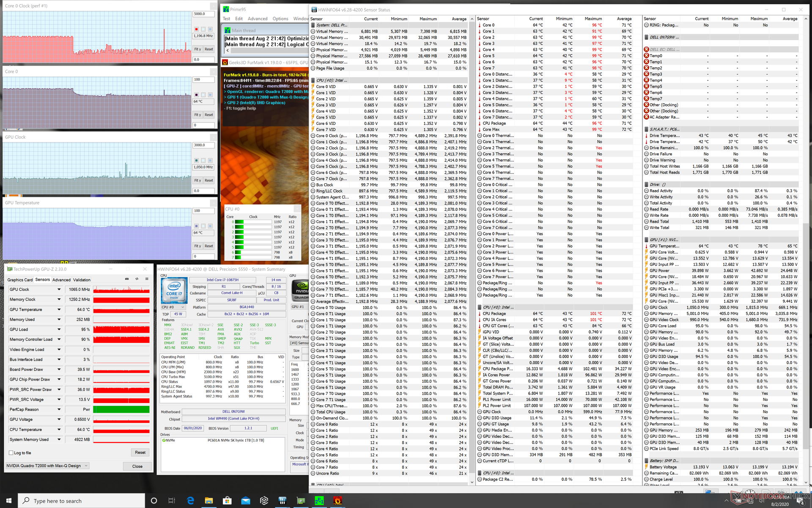Switch to Graphics Card tab in GPU-Z
Image resolution: width=812 pixels, height=508 pixels.
point(20,280)
